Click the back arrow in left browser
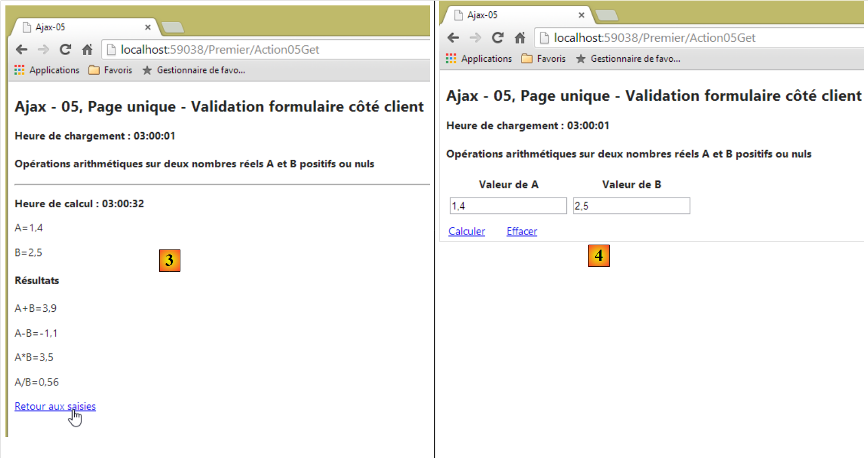The image size is (868, 458). pyautogui.click(x=22, y=50)
